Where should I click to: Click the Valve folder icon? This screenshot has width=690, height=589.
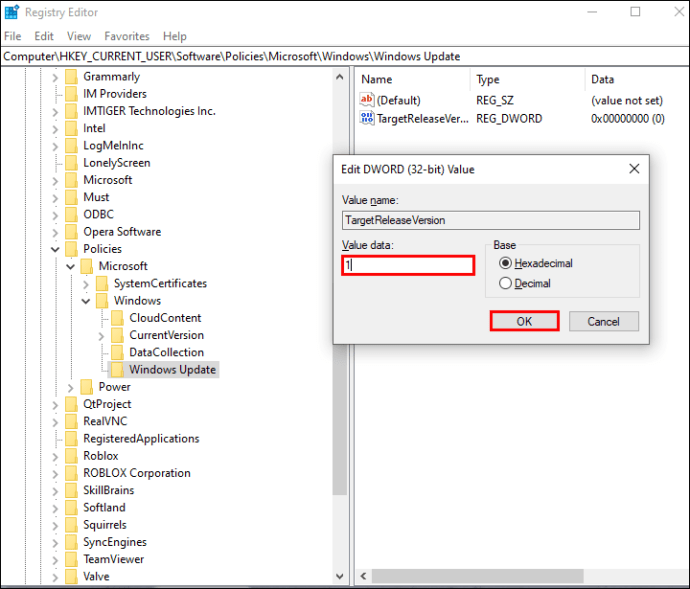(71, 576)
